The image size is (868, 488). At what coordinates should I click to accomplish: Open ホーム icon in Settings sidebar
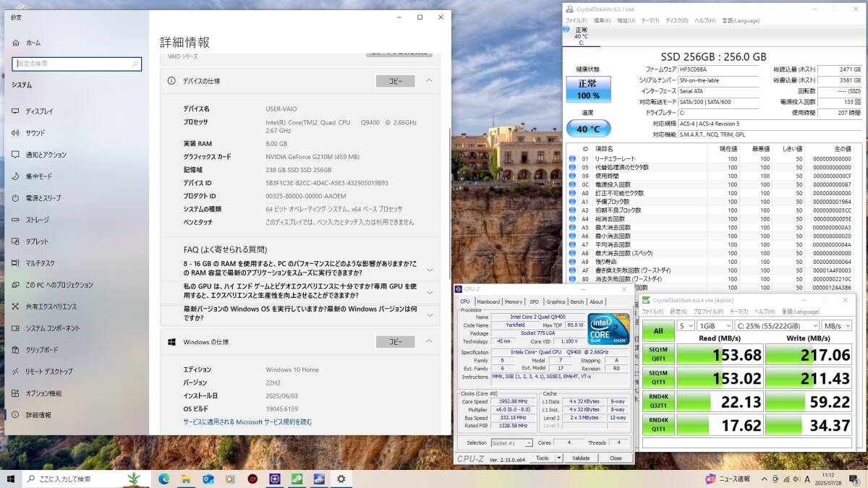coord(15,43)
